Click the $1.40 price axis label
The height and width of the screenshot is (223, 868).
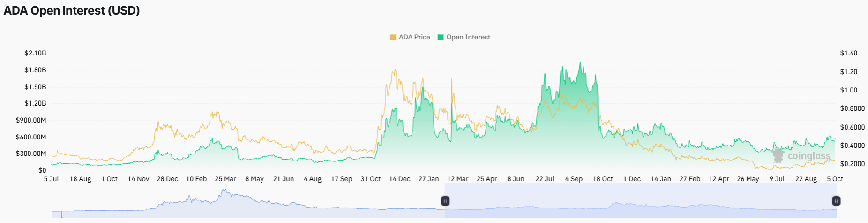point(849,53)
